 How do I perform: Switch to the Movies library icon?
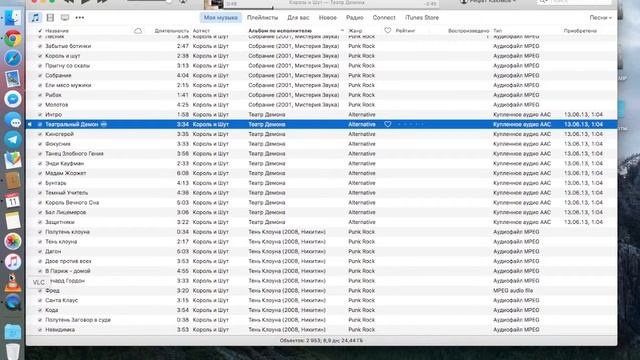50,18
